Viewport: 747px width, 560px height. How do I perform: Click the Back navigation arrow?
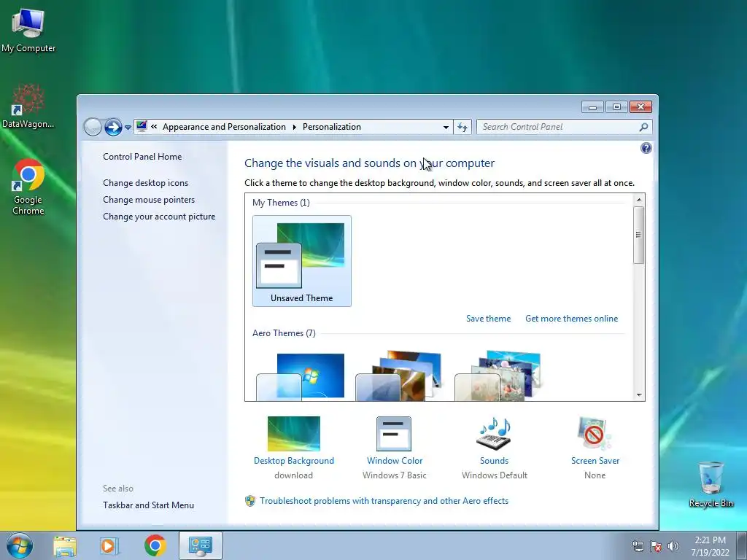click(x=93, y=127)
